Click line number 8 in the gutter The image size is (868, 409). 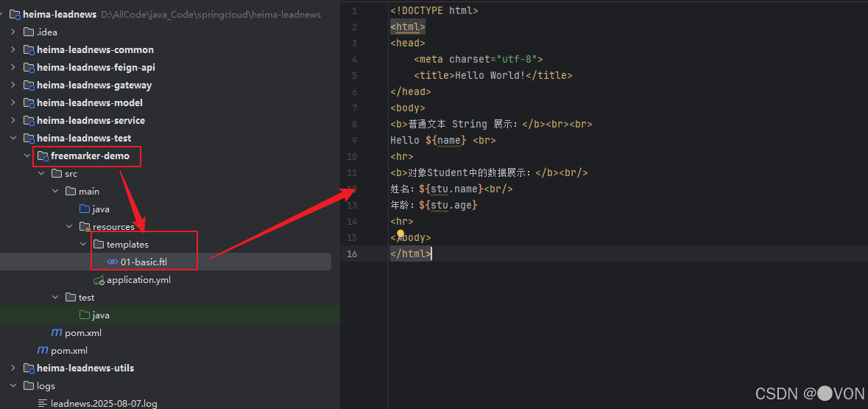point(354,124)
